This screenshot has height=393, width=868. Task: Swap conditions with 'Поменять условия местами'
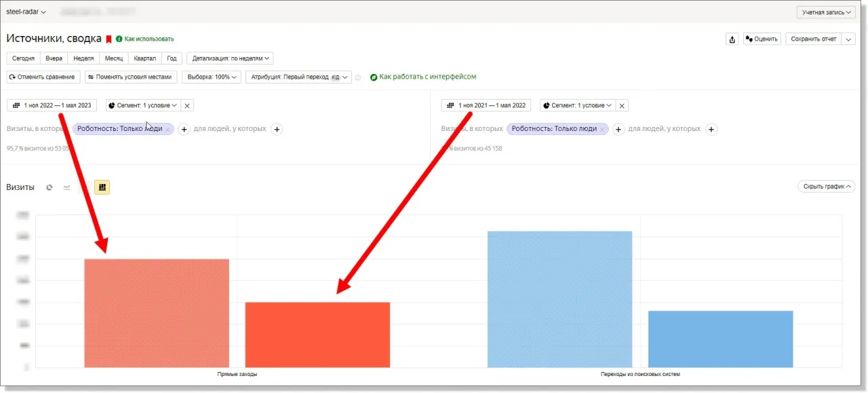[132, 77]
